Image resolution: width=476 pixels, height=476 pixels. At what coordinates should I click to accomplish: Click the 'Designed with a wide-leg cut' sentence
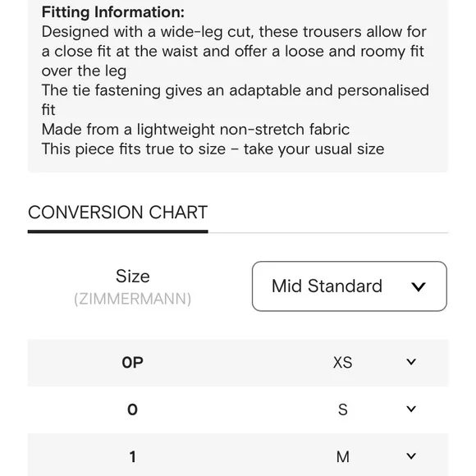tap(234, 52)
